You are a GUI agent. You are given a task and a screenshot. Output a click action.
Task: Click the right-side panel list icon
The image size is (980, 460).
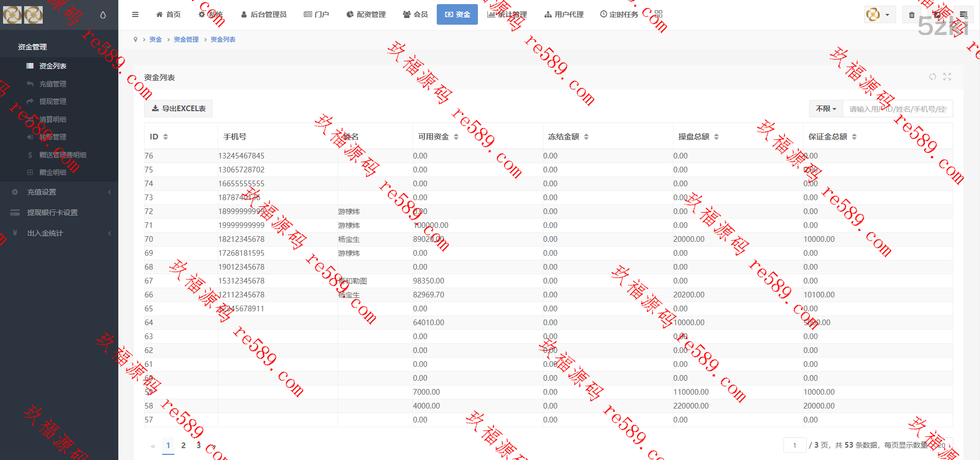[963, 15]
